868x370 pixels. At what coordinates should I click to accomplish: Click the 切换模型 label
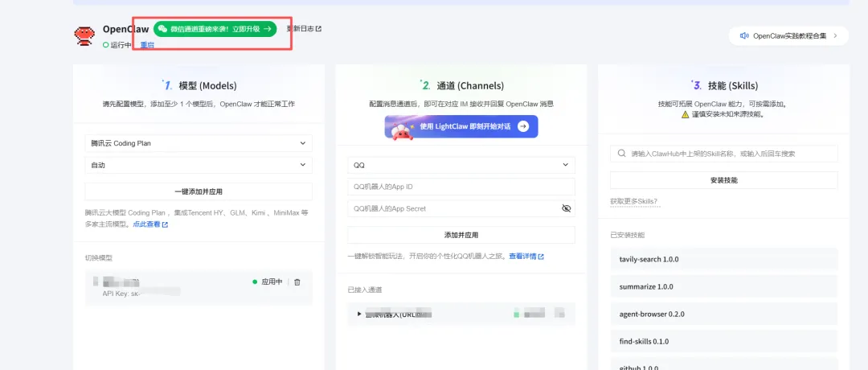click(99, 258)
